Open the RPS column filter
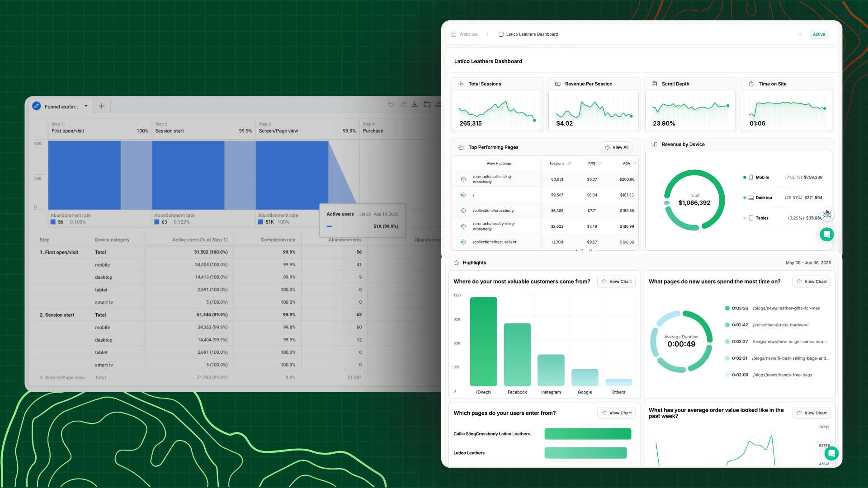 [x=600, y=164]
